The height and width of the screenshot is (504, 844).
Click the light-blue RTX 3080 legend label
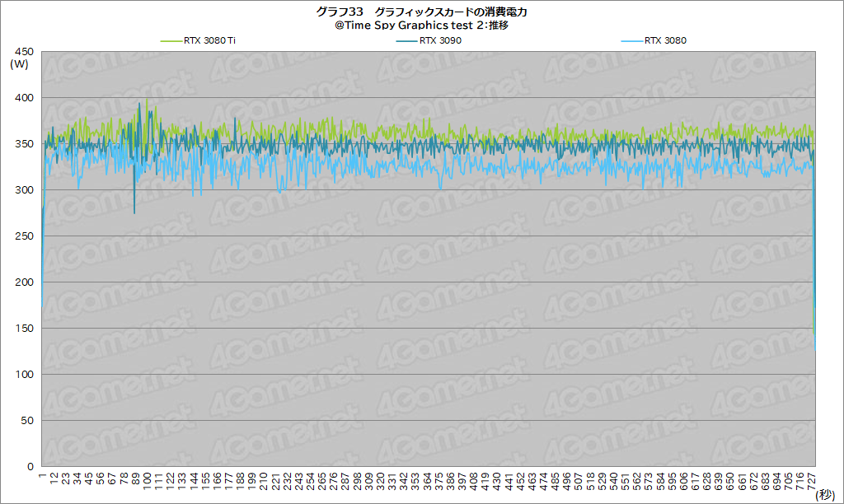(665, 40)
